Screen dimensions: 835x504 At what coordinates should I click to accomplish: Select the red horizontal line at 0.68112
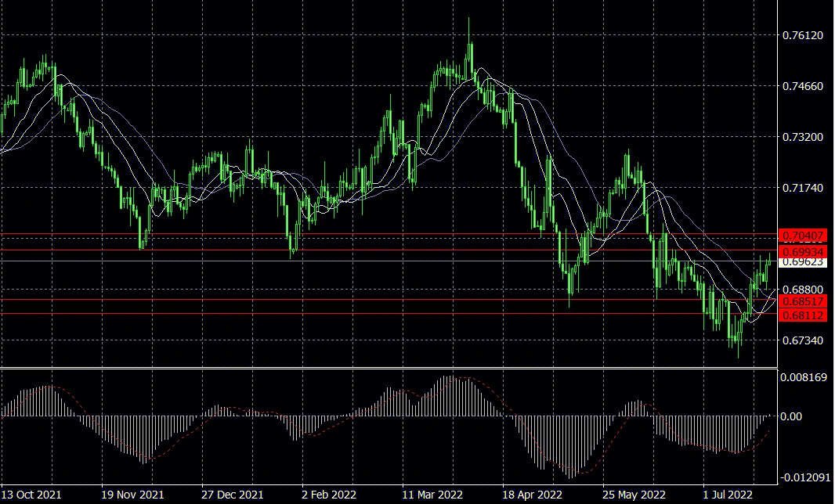pyautogui.click(x=389, y=314)
